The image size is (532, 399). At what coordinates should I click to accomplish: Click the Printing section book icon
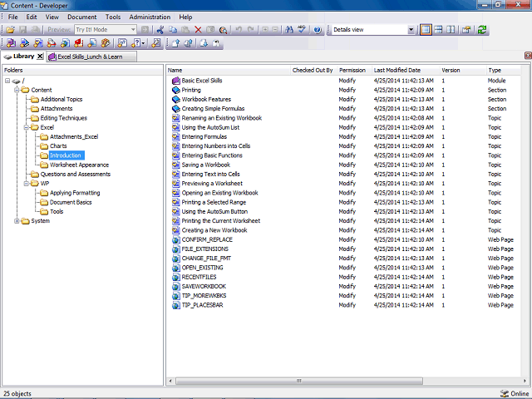click(x=175, y=90)
